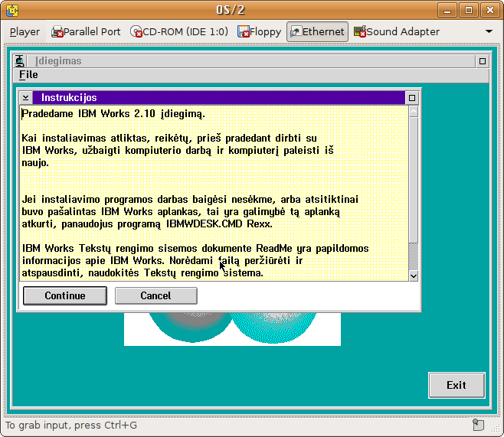504x437 pixels.
Task: Open the Player menu
Action: click(x=25, y=32)
